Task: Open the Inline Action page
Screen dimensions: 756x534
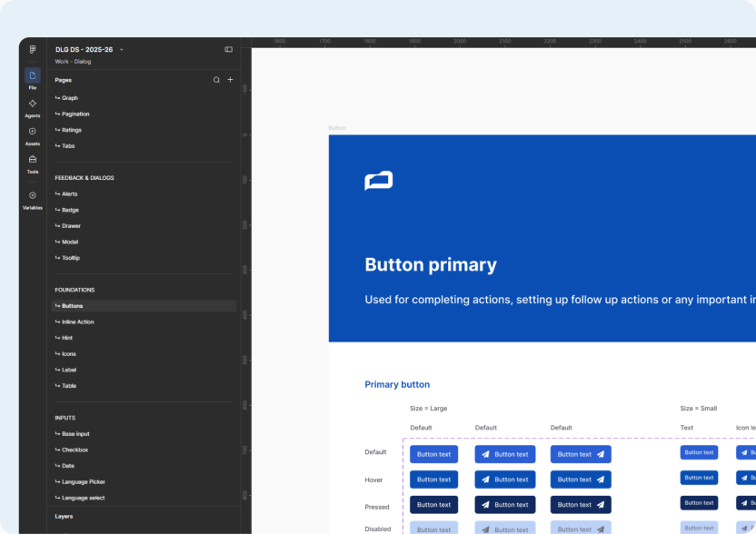Action: (x=144, y=321)
